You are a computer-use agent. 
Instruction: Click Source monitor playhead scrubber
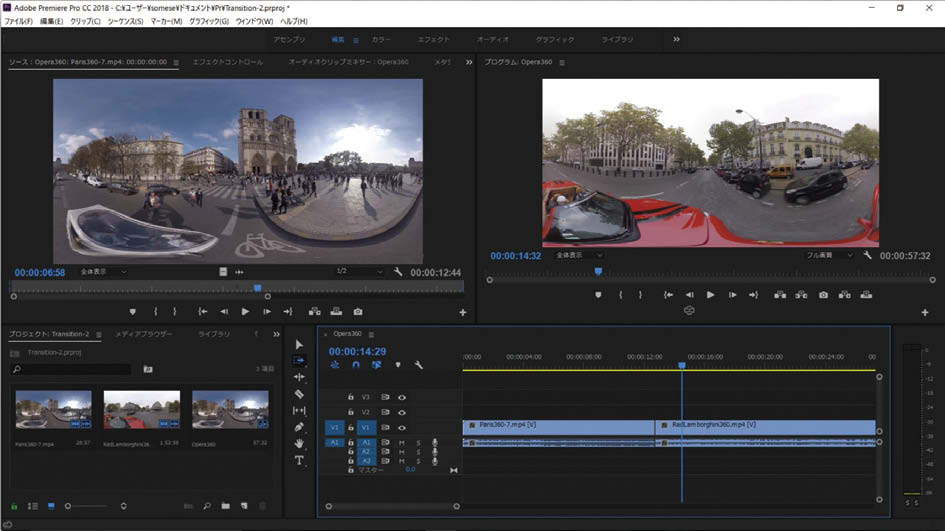[258, 288]
